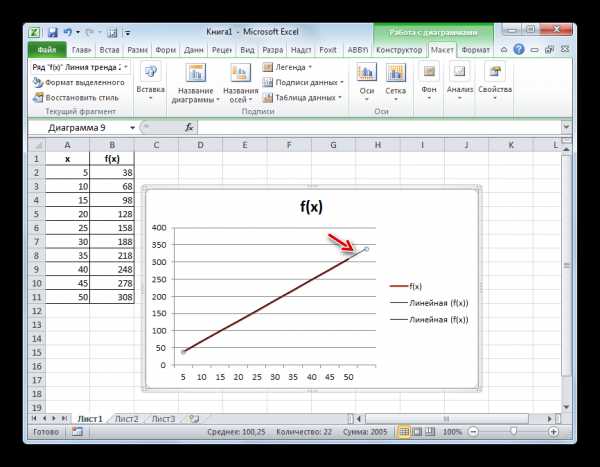Screen dimensions: 600x467
Task: Open the Undo history dropdown arrow
Action: pyautogui.click(x=78, y=33)
